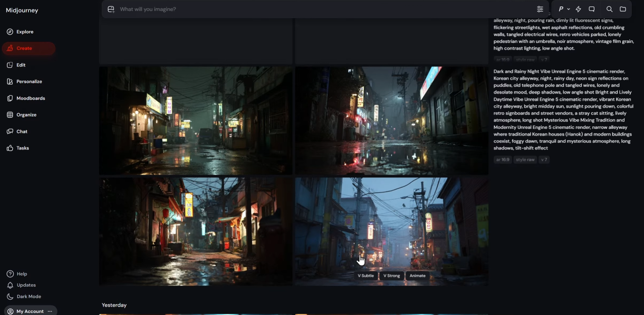The image size is (644, 315).
Task: Click the V Strong variation button
Action: point(391,276)
